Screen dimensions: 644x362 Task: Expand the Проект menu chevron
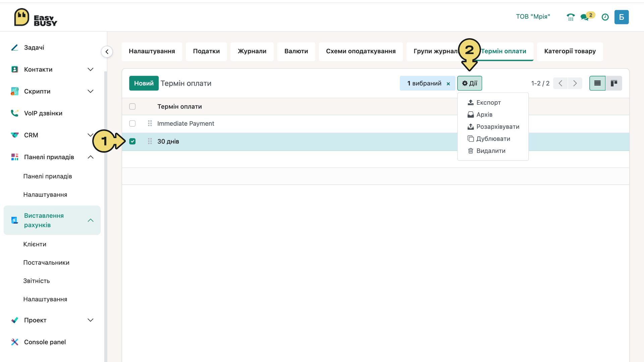91,320
